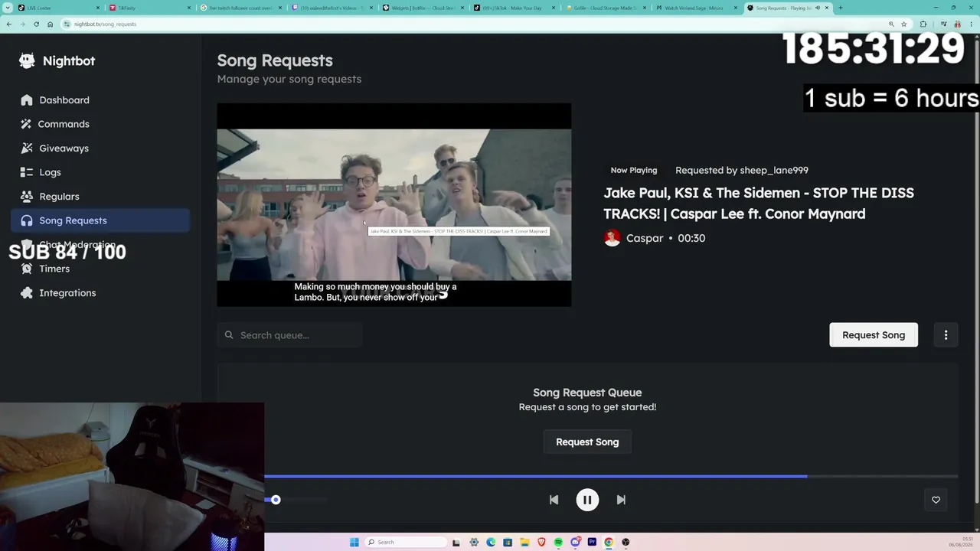Click the Request Song button beside the search box
The width and height of the screenshot is (980, 551).
874,335
